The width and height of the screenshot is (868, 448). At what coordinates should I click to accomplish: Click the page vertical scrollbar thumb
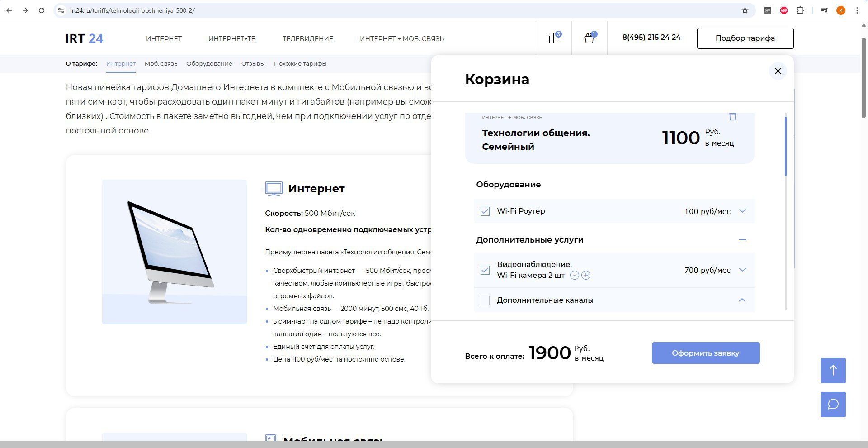pyautogui.click(x=863, y=78)
